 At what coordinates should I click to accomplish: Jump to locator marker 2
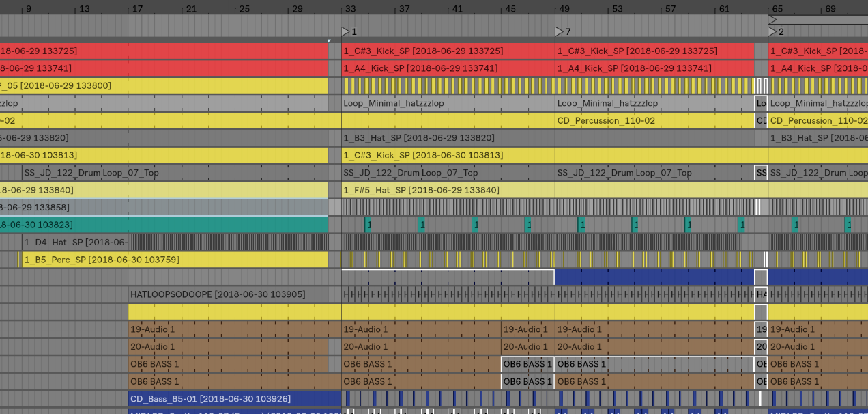pyautogui.click(x=772, y=31)
